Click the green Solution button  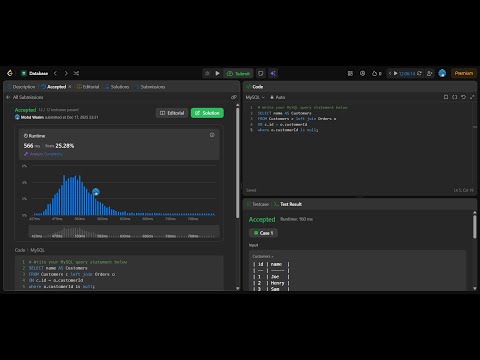click(x=207, y=113)
